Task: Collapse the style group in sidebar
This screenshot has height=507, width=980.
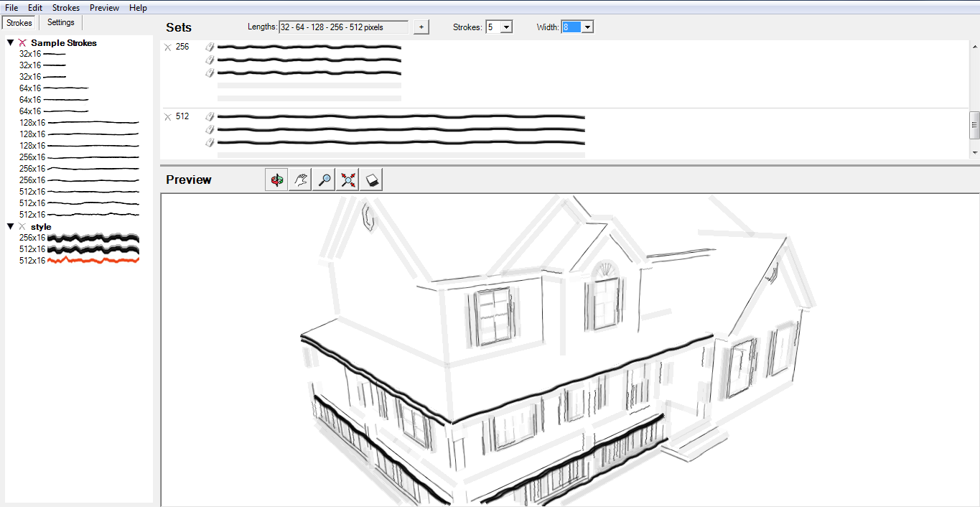Action: pos(10,226)
